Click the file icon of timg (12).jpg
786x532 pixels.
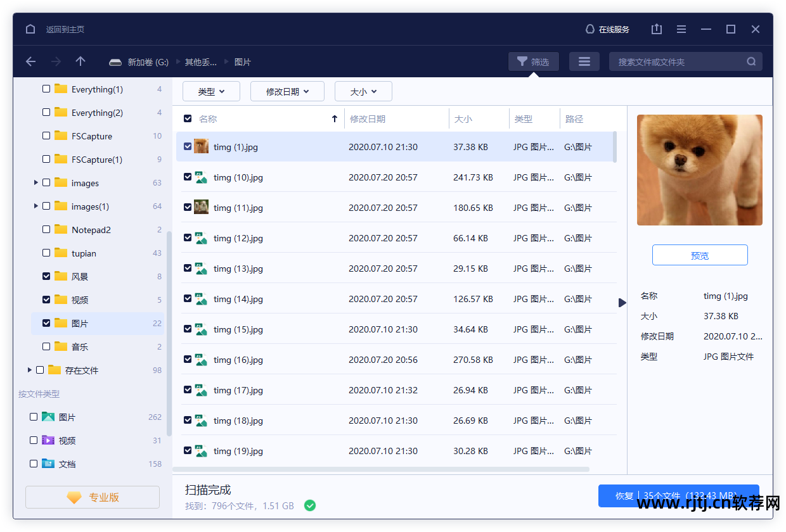coord(201,238)
